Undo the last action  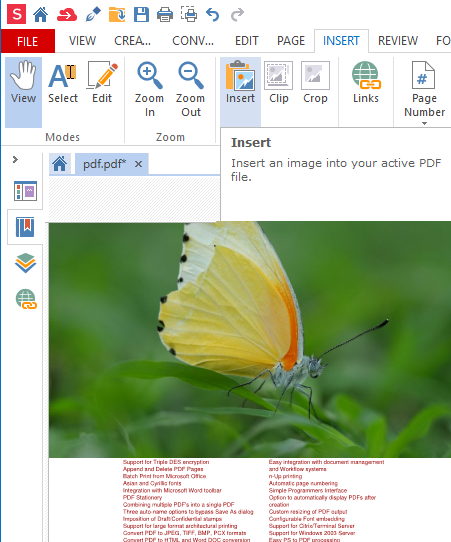click(x=213, y=15)
